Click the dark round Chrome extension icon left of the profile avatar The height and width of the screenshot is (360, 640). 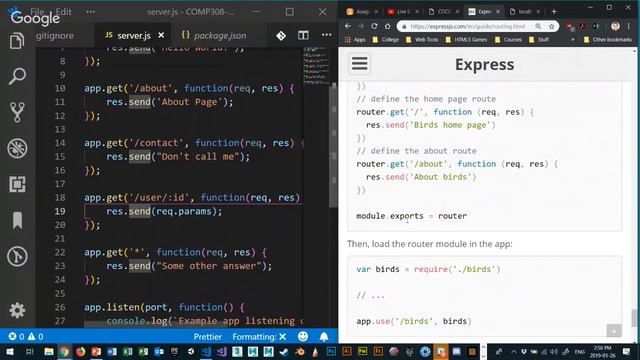(596, 26)
